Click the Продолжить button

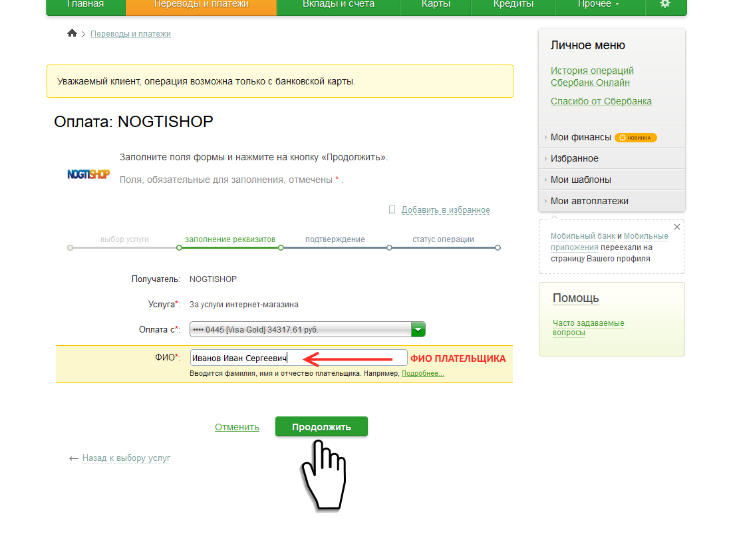click(322, 426)
